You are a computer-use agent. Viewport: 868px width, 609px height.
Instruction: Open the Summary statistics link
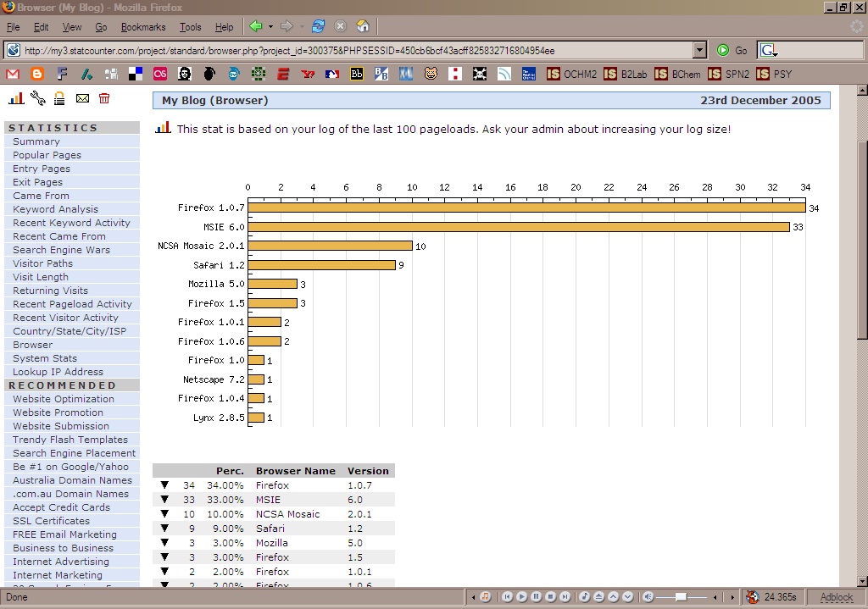(36, 141)
